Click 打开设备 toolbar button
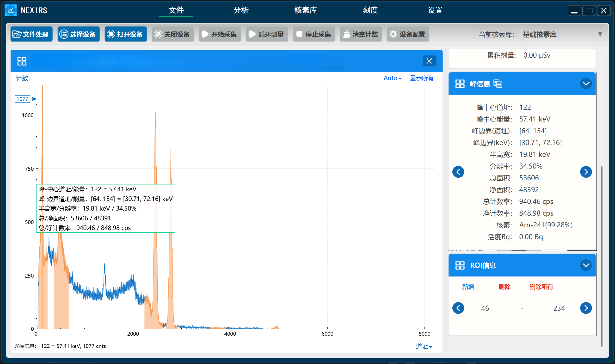Image resolution: width=615 pixels, height=364 pixels. coord(125,34)
